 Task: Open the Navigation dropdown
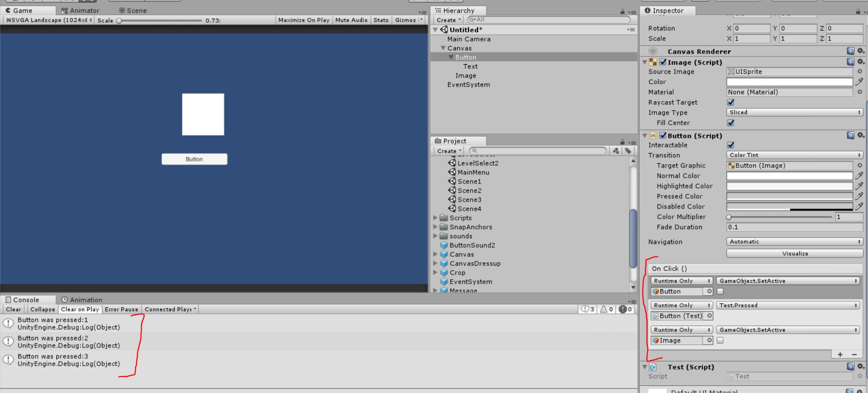point(795,242)
